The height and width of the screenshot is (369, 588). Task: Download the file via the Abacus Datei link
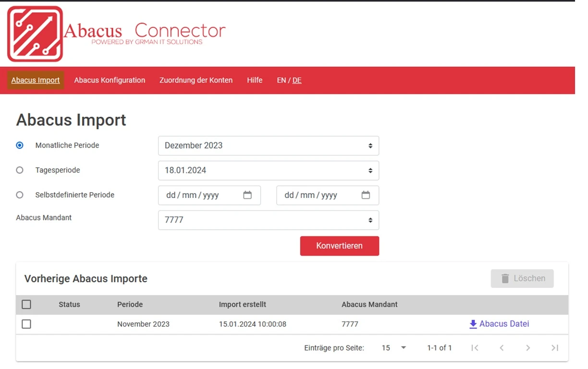click(504, 324)
